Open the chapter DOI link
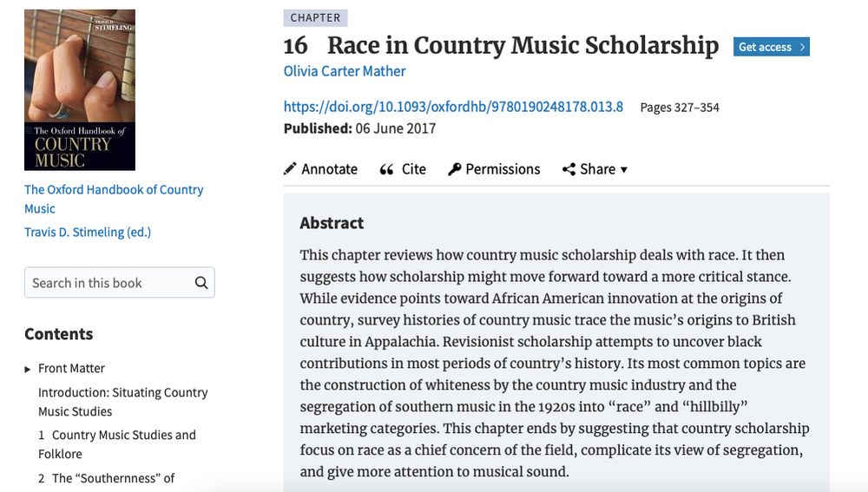This screenshot has height=492, width=868. tap(453, 107)
